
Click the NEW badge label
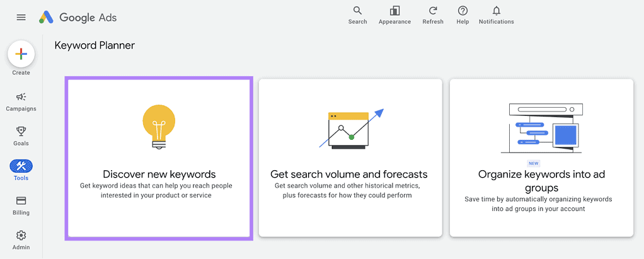pos(534,163)
